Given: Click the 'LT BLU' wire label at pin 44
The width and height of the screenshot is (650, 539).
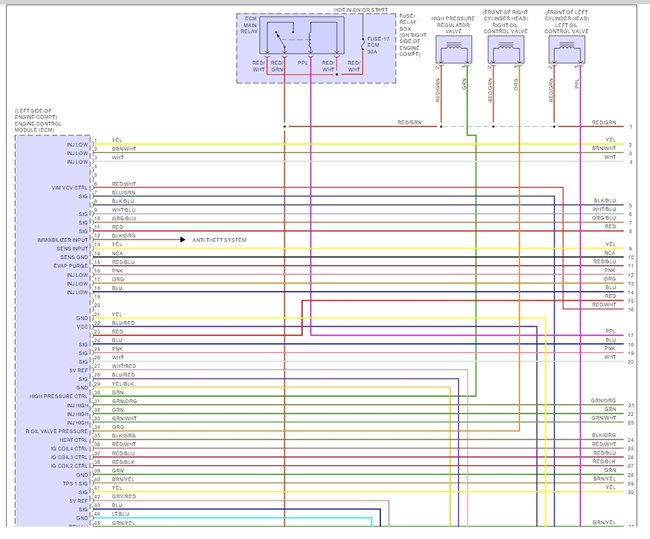Looking at the screenshot, I should pos(120,514).
